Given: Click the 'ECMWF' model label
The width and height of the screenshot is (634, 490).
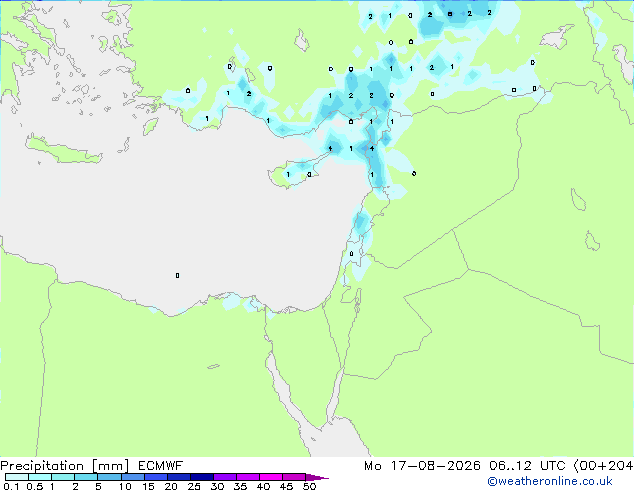Looking at the screenshot, I should tap(161, 466).
